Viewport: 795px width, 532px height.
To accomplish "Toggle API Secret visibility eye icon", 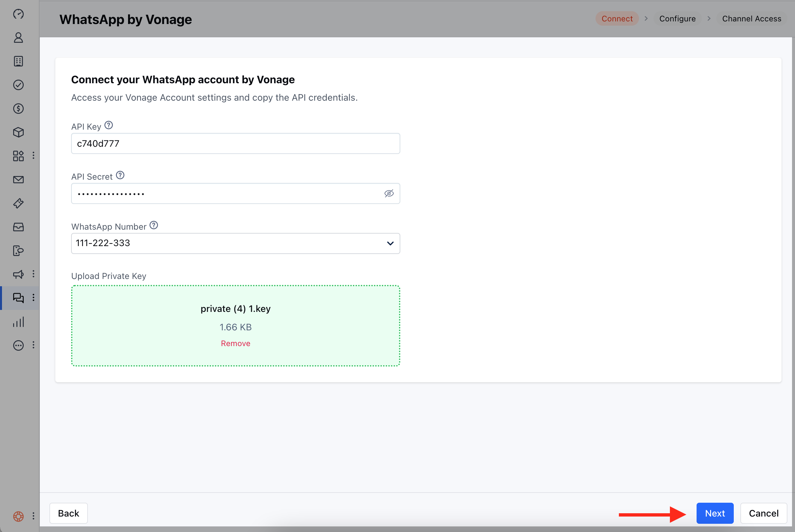I will (389, 193).
